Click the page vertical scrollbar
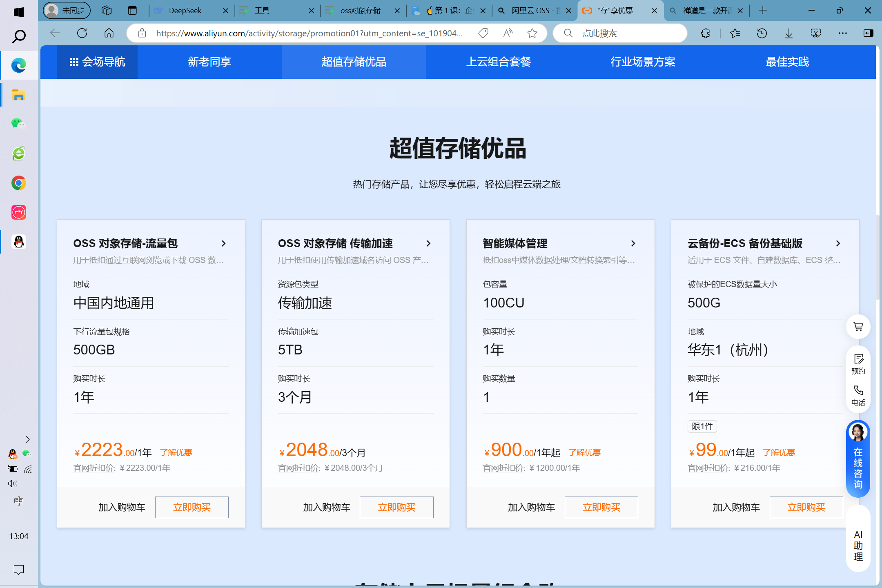Screen dimensions: 882x588 [878, 257]
